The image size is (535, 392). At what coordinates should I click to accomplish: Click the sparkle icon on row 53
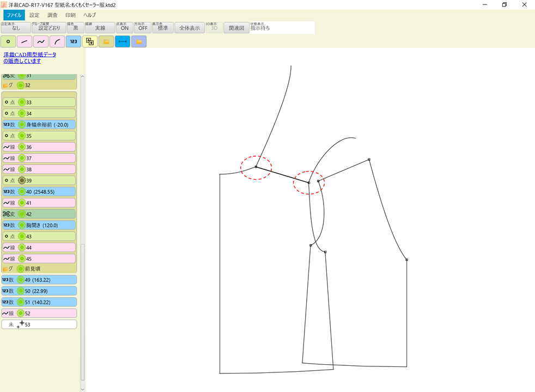pyautogui.click(x=21, y=324)
